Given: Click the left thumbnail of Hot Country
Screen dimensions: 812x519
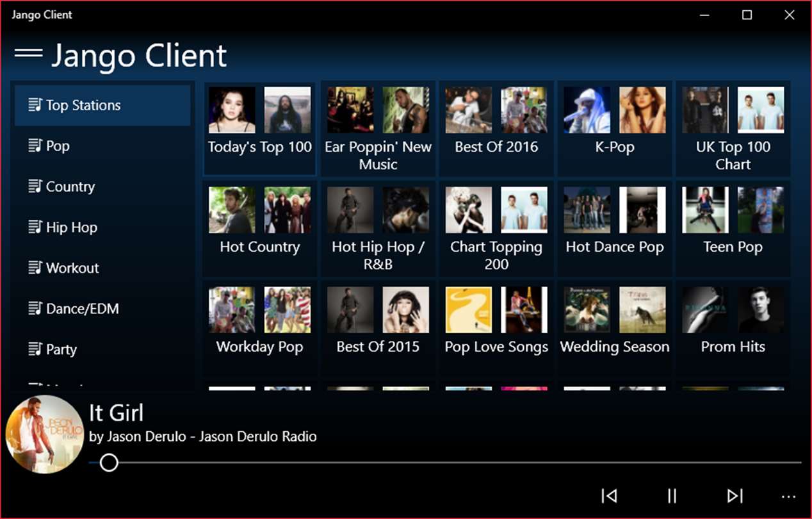Looking at the screenshot, I should [232, 210].
